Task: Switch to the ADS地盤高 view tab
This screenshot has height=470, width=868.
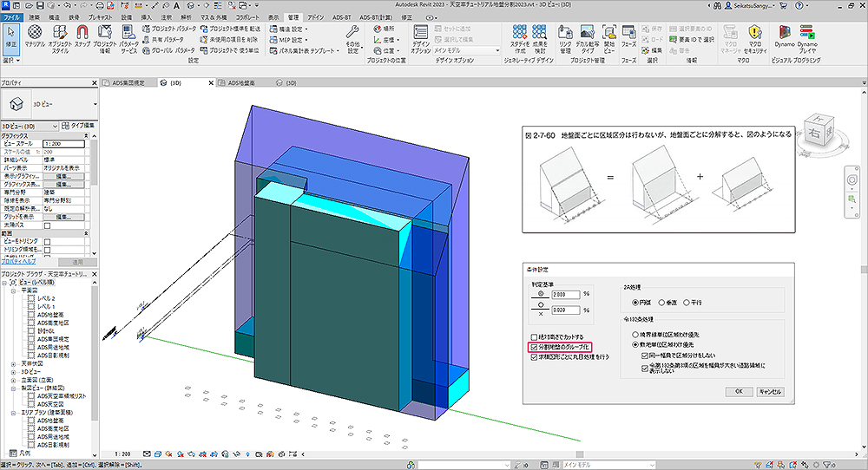Action: [x=241, y=83]
